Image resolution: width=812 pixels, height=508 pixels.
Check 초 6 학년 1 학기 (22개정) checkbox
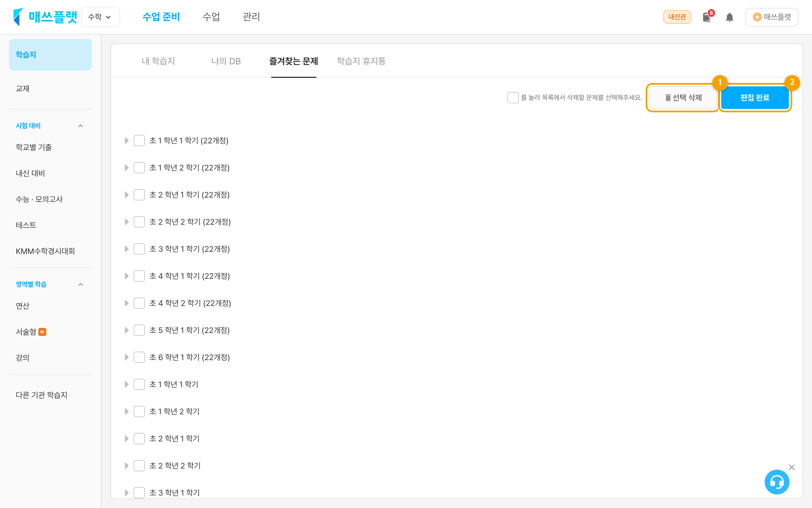click(x=139, y=358)
